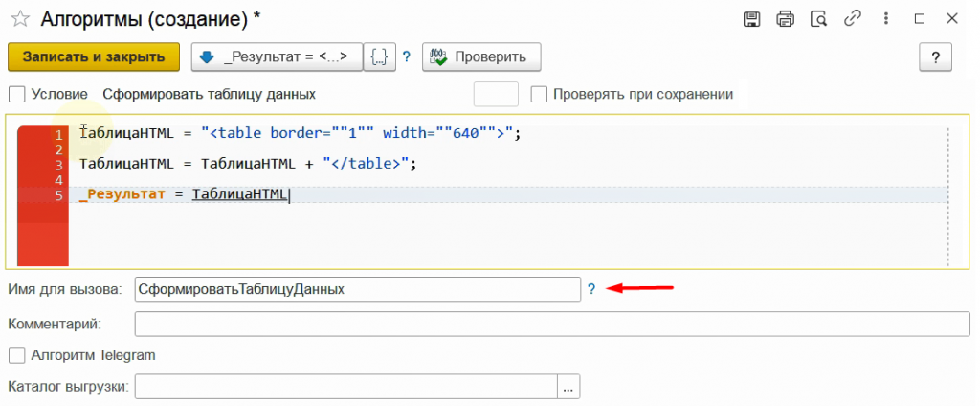Toggle Проверять при сохранении checkbox

pos(539,95)
